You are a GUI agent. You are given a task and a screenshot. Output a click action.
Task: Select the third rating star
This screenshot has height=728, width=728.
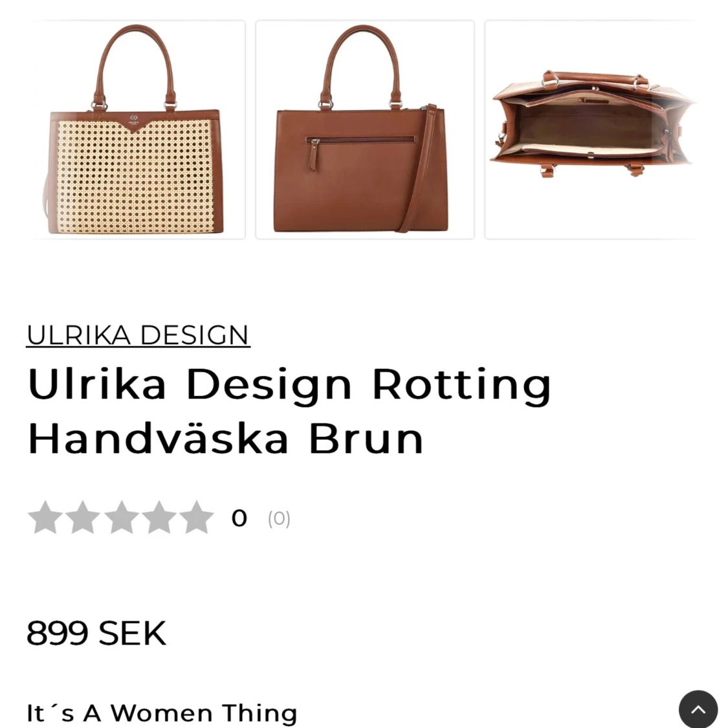121,517
